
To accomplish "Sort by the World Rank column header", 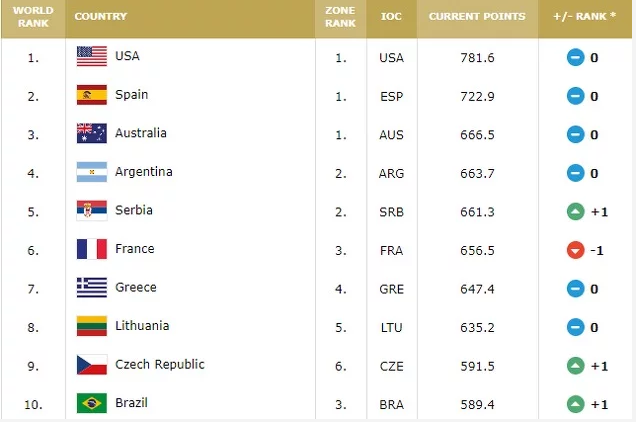I will click(x=33, y=17).
